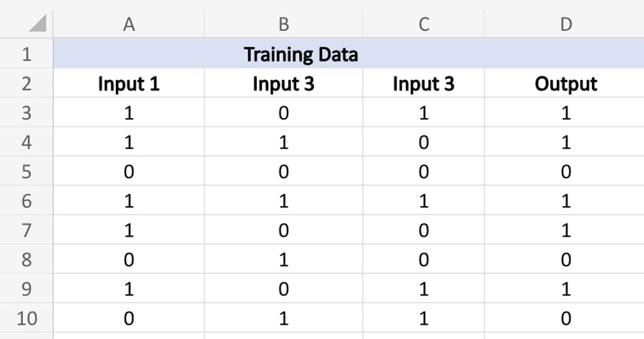Click the Output heading cell
The height and width of the screenshot is (339, 644).
565,84
